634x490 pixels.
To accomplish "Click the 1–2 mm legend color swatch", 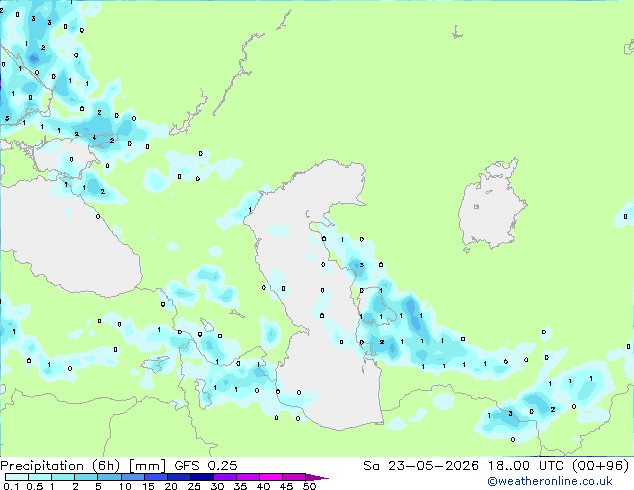I will click(x=63, y=477).
